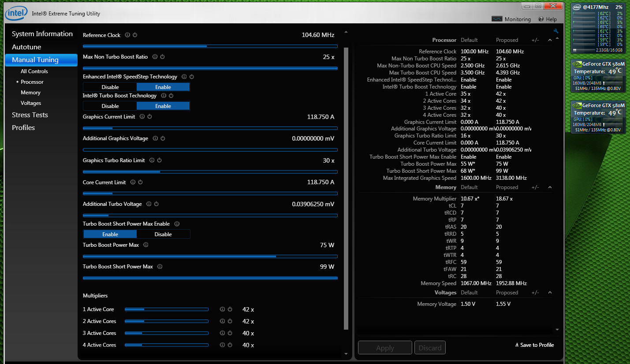This screenshot has height=364, width=630.
Task: Reset Graphics Current Limit to default
Action: click(x=149, y=117)
